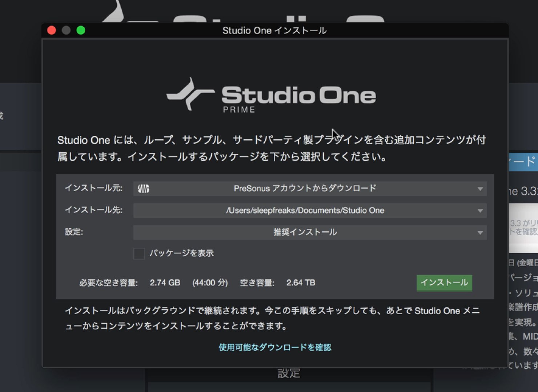Screen dimensions: 538x392
Task: Click the grey minimize window button
Action: 66,30
